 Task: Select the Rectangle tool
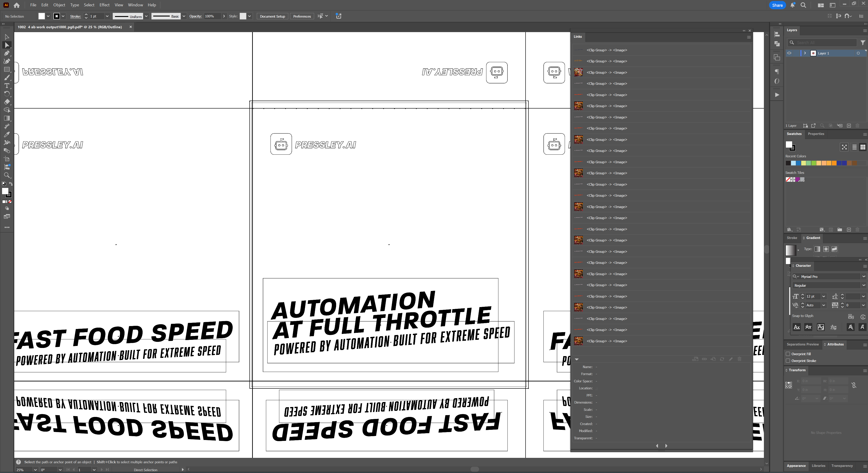7,69
